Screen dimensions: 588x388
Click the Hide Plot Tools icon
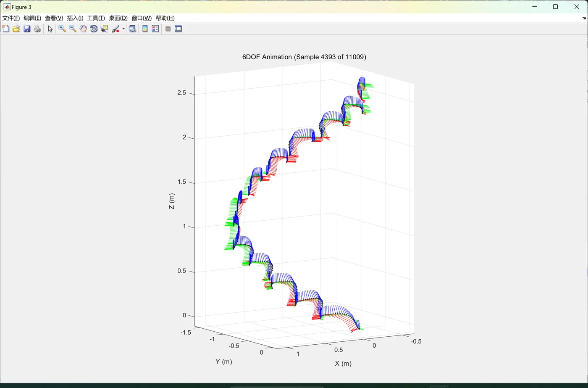pos(168,29)
